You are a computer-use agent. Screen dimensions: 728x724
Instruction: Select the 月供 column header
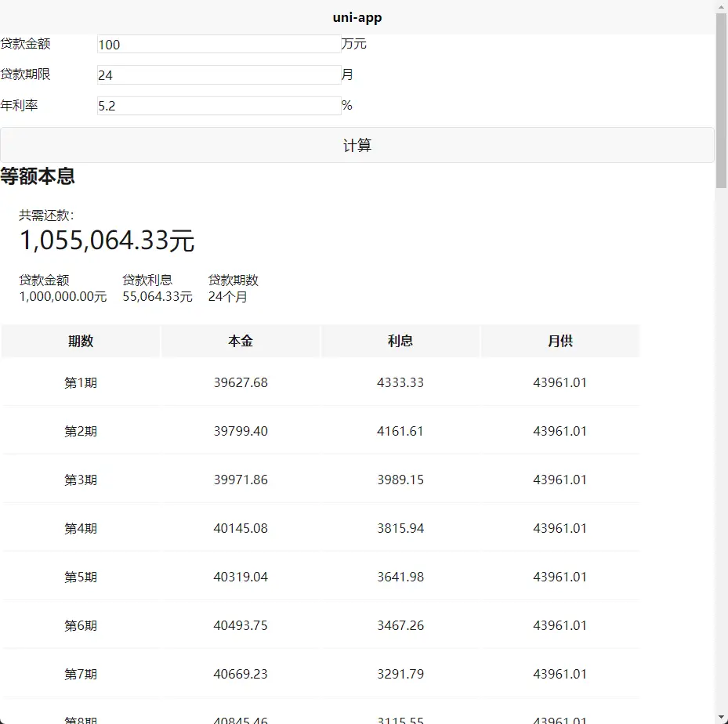point(560,341)
